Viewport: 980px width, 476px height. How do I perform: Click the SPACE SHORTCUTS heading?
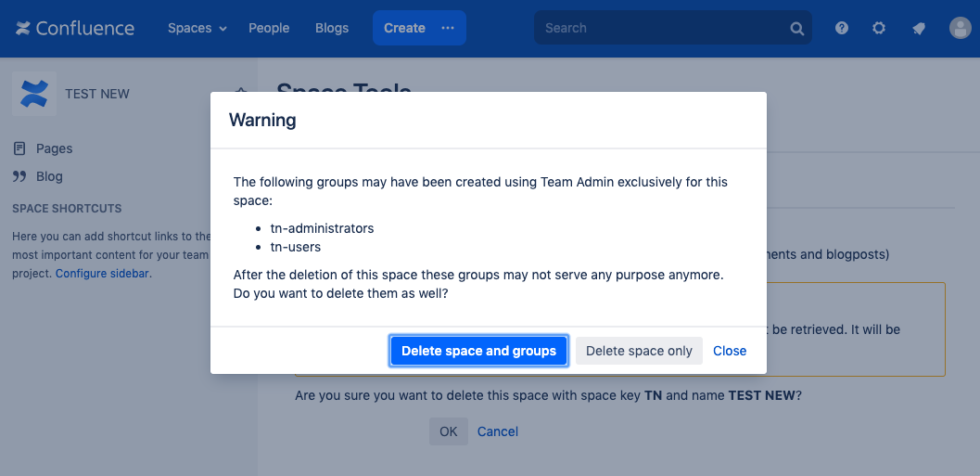tap(67, 209)
